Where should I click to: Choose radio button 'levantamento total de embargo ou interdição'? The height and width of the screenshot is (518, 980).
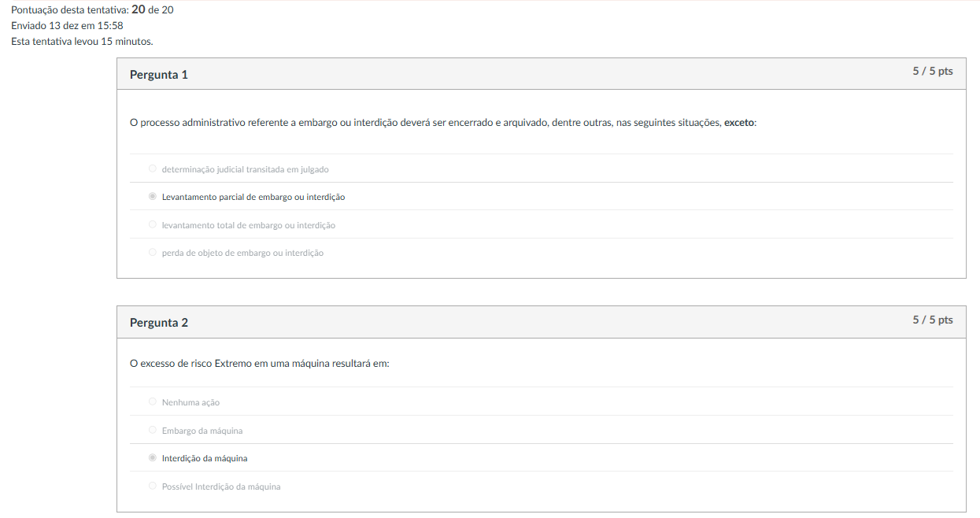coord(153,225)
